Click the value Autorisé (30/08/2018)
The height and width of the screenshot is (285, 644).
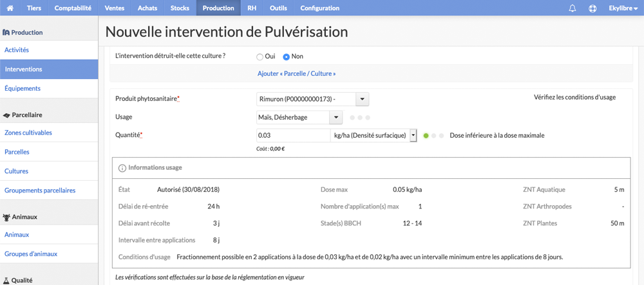[x=188, y=190]
